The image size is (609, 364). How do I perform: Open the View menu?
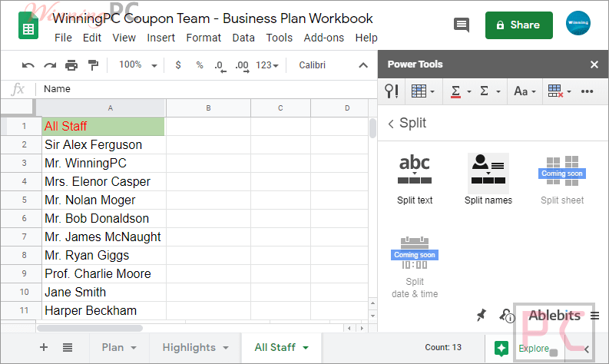124,38
